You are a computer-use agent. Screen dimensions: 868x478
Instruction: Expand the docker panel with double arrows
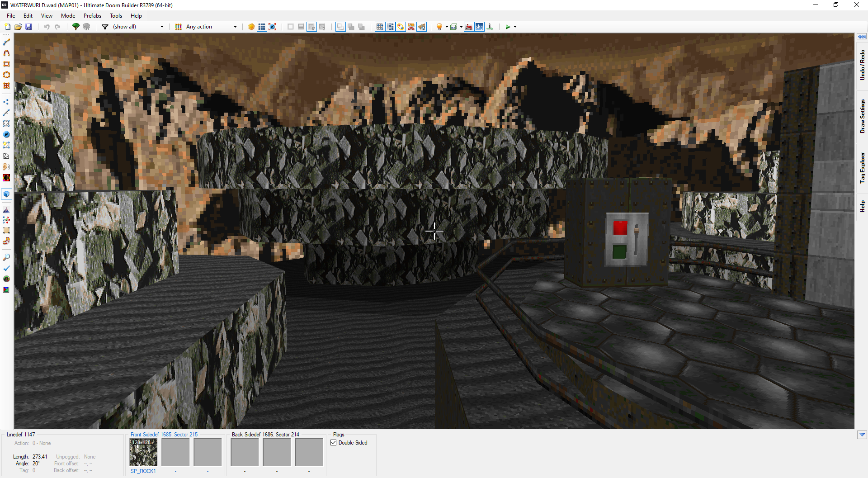tap(862, 37)
